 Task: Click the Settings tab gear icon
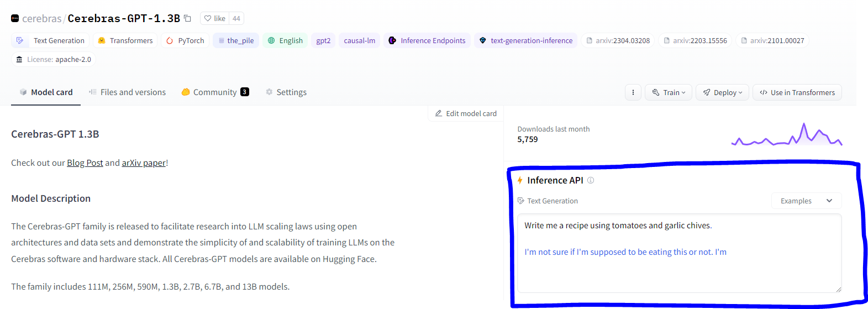pyautogui.click(x=269, y=92)
